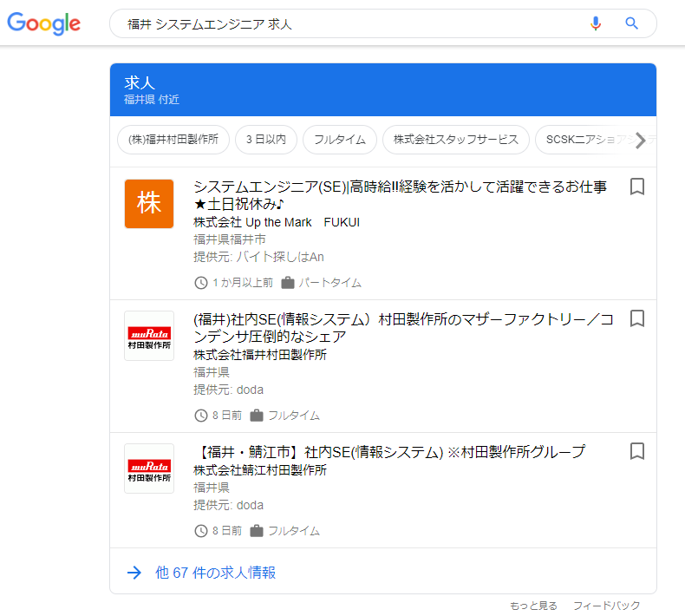Open 【福井・鯖江市】社内SE job title
The height and width of the screenshot is (616, 685).
click(x=390, y=452)
